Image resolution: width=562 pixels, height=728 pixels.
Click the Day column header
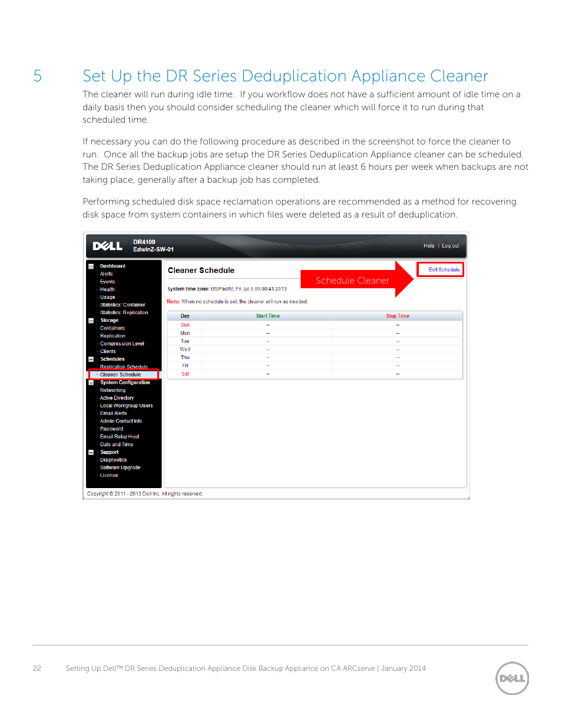185,316
